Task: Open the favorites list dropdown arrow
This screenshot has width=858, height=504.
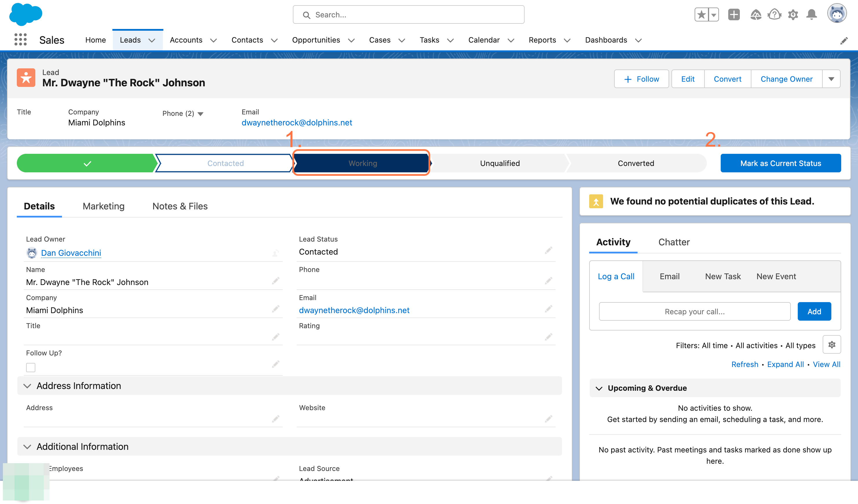Action: (714, 15)
